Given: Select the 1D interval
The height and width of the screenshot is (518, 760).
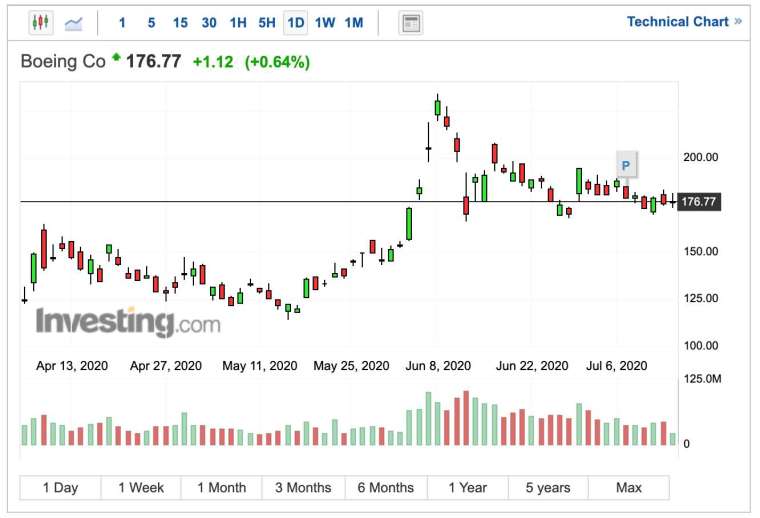Looking at the screenshot, I should pyautogui.click(x=296, y=23).
